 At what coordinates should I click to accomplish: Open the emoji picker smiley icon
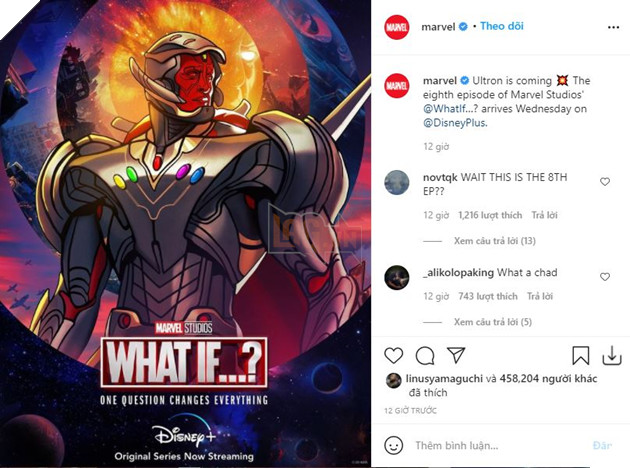[x=394, y=445]
